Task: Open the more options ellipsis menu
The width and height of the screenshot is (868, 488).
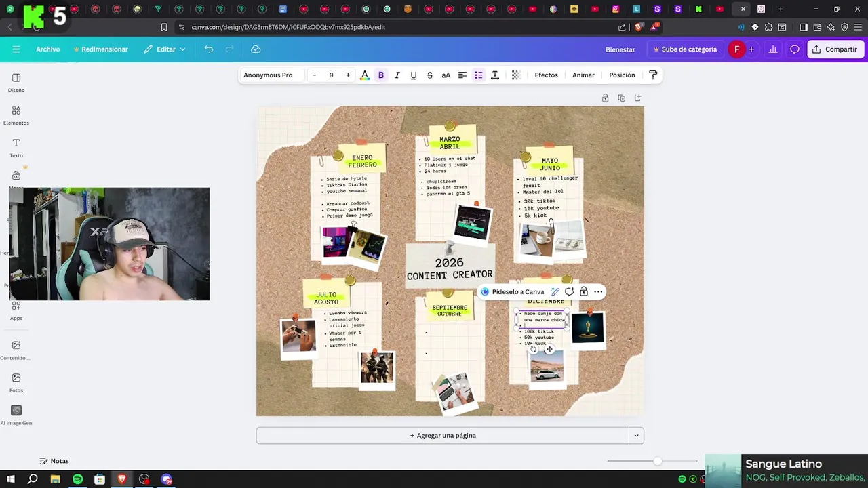Action: click(598, 292)
